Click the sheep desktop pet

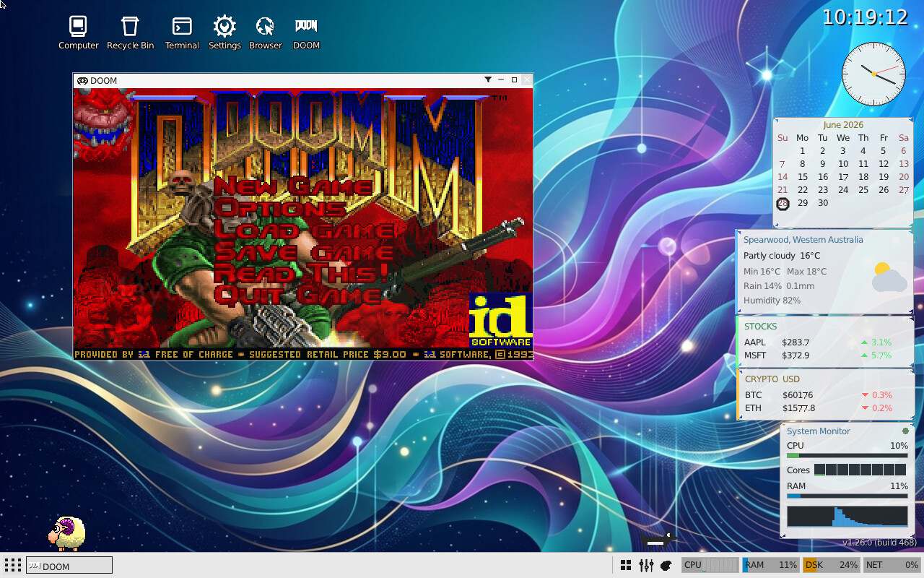coord(66,533)
